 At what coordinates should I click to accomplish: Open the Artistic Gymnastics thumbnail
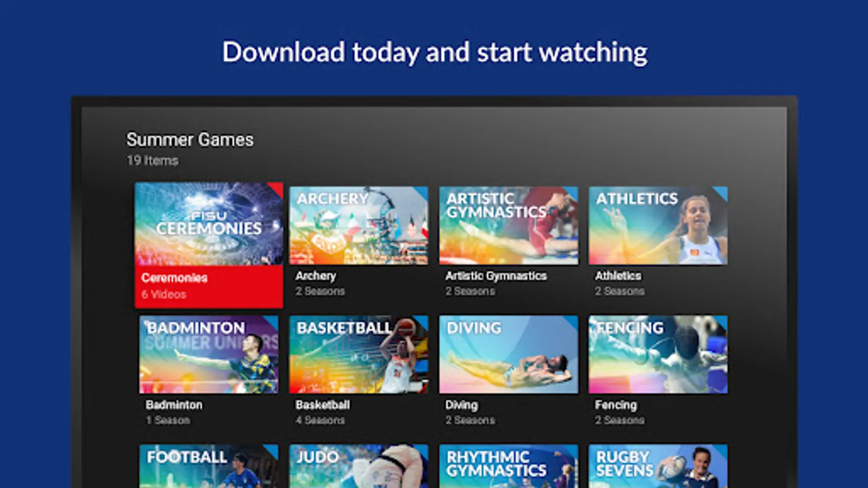(508, 226)
